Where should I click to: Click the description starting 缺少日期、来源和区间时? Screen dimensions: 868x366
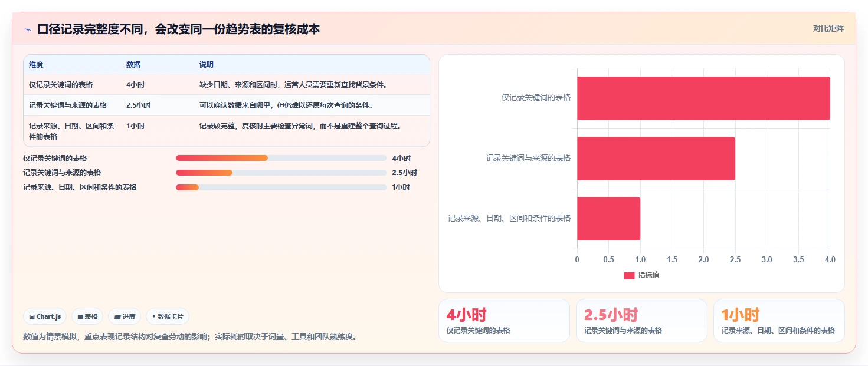tap(293, 84)
